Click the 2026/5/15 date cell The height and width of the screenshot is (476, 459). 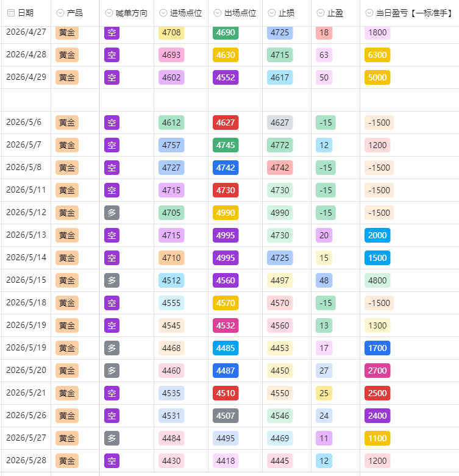pyautogui.click(x=26, y=280)
